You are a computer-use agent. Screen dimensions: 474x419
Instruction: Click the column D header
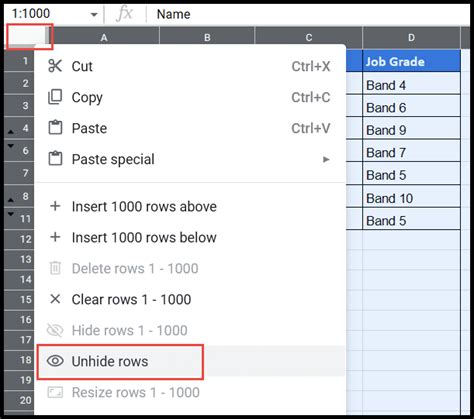tap(411, 37)
